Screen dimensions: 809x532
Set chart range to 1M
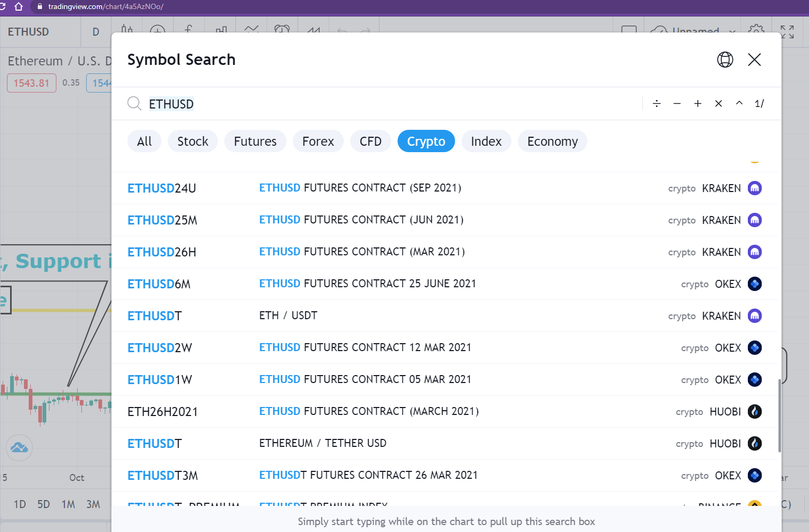pos(68,504)
